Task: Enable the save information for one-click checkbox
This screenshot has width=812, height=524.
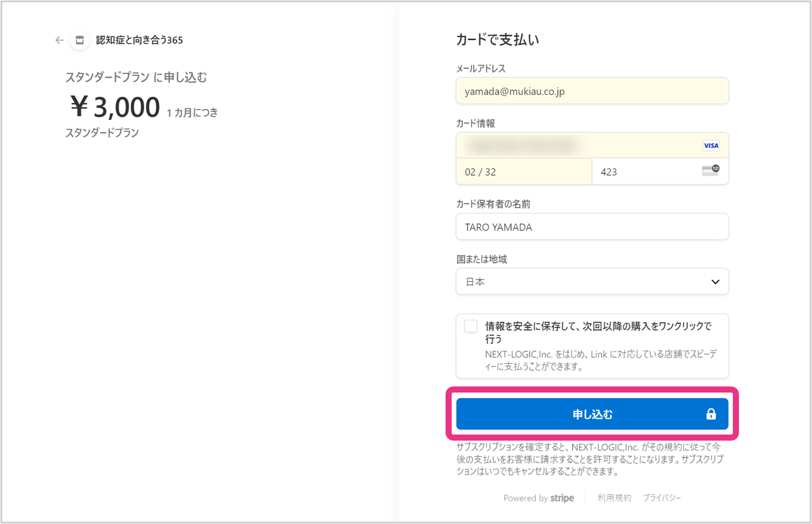Action: [471, 326]
